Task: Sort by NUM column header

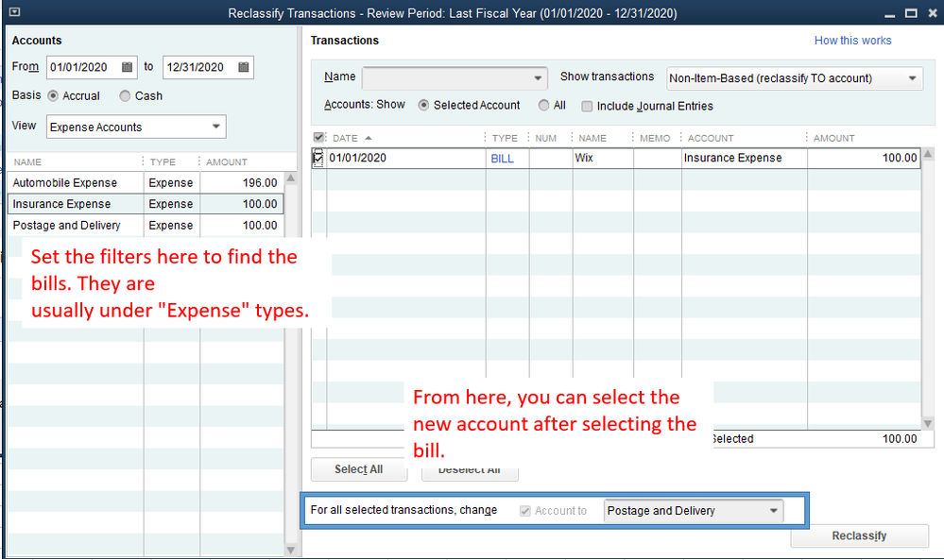Action: 545,138
